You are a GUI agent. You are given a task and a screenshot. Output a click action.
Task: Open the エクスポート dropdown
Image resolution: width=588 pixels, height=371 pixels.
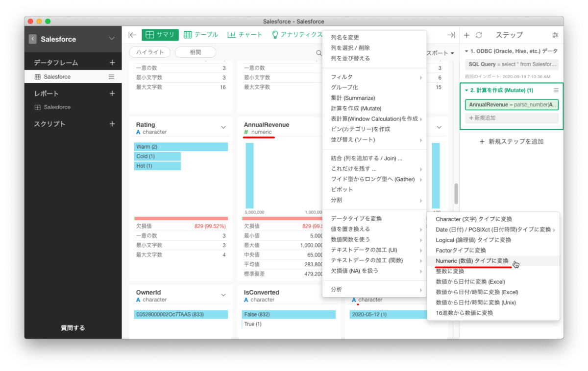pos(441,53)
